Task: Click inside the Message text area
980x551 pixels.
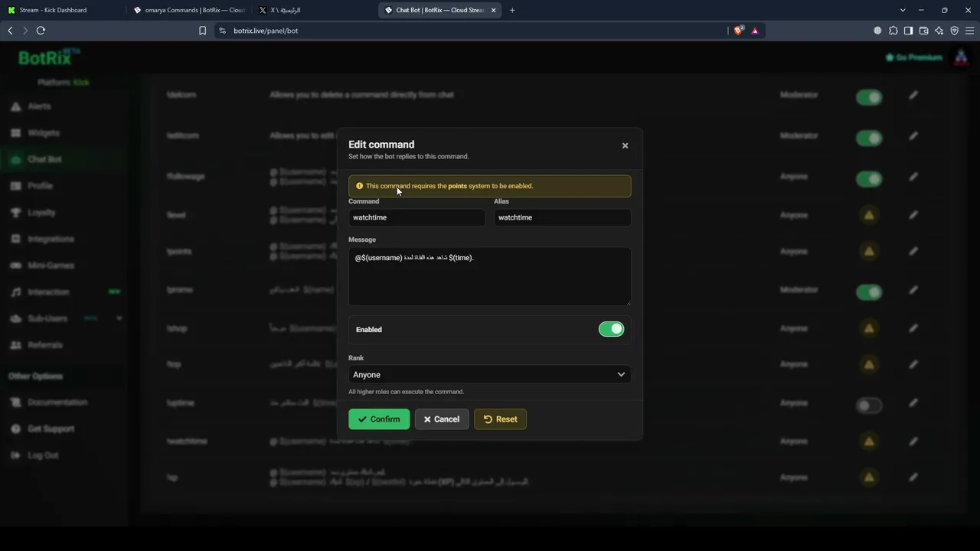Action: [x=490, y=276]
